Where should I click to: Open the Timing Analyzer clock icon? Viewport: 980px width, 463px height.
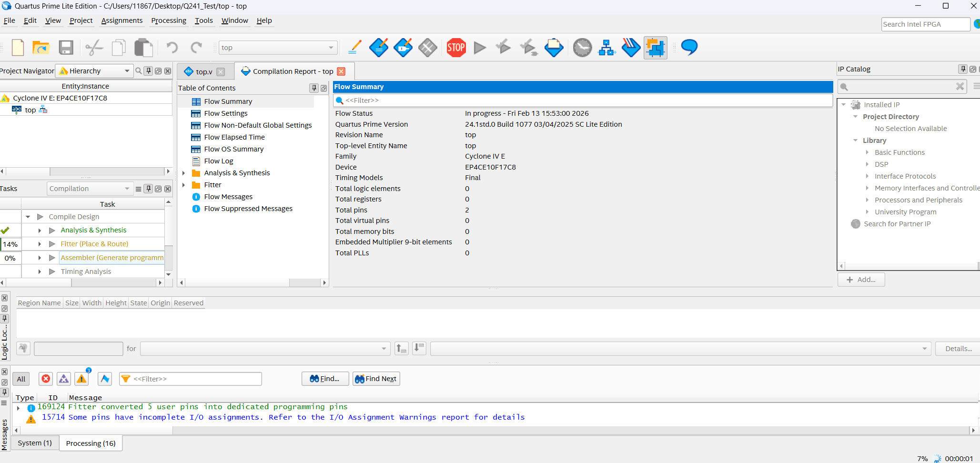(x=582, y=48)
